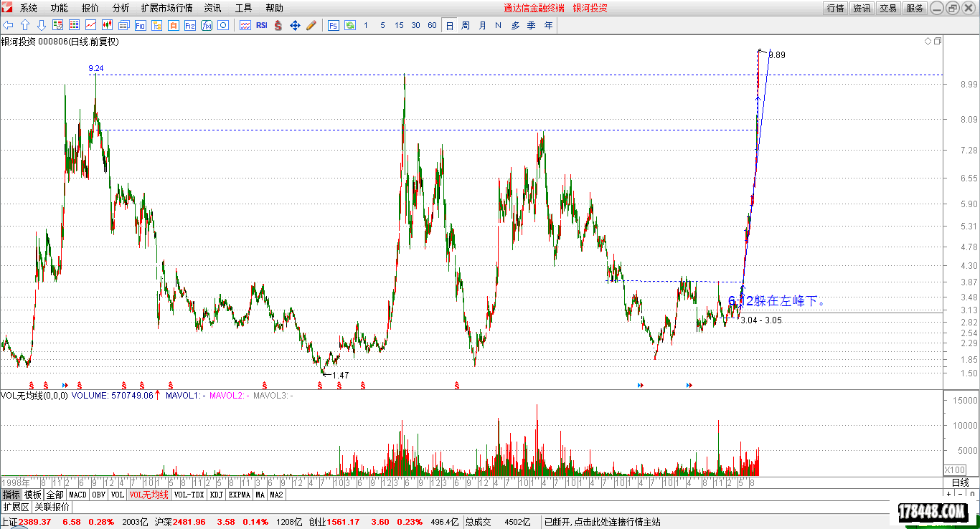Screen dimensions: 980x529
Task: Open the 扩展市场行情 menu
Action: click(x=166, y=8)
